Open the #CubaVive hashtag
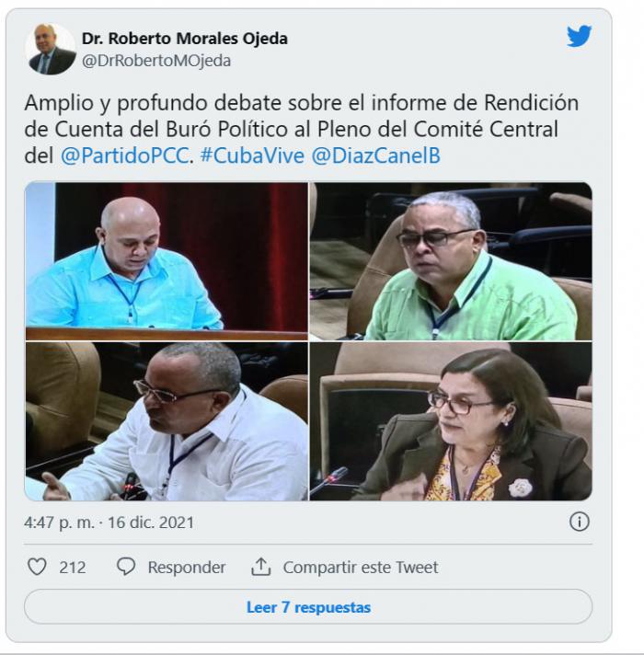The height and width of the screenshot is (655, 644). [252, 155]
